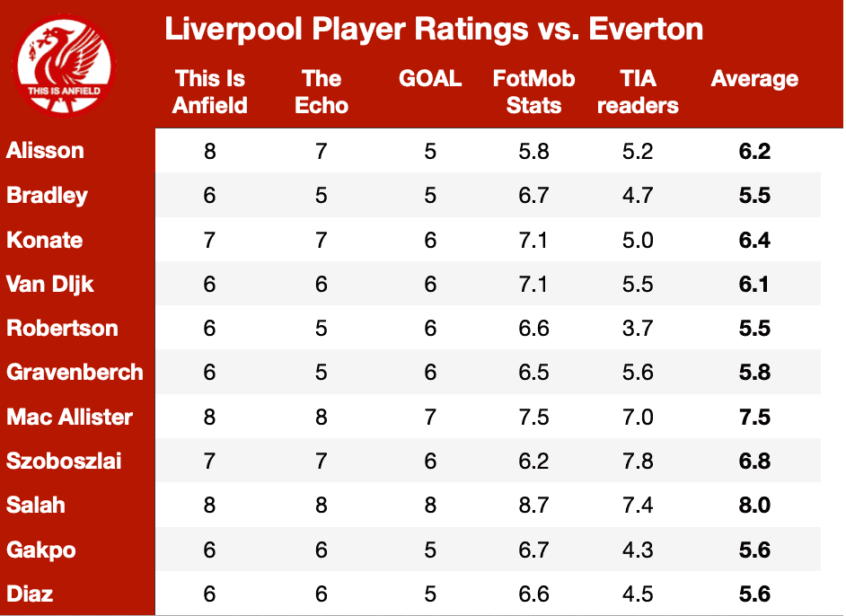Screen dimensions: 846x616
Task: Select the Alisson row label
Action: pos(45,151)
